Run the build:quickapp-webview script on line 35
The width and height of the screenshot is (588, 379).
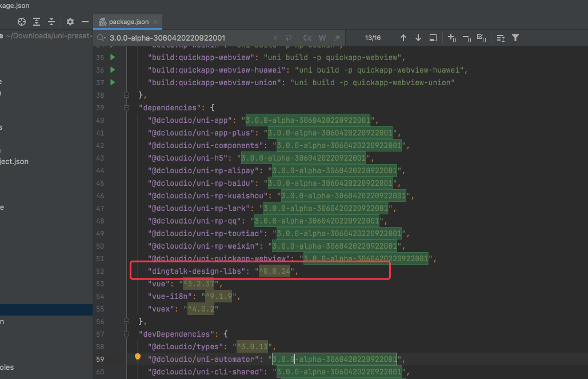coord(113,57)
